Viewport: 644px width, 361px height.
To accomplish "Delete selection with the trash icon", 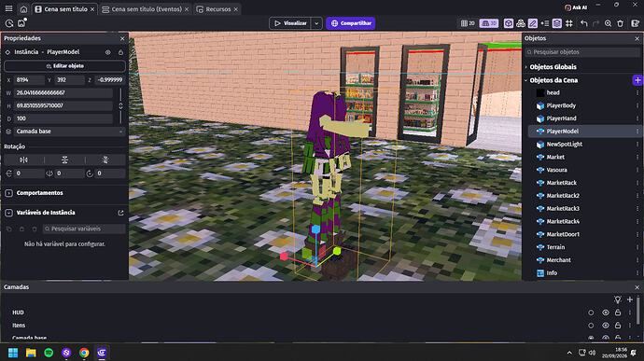I will (620, 23).
